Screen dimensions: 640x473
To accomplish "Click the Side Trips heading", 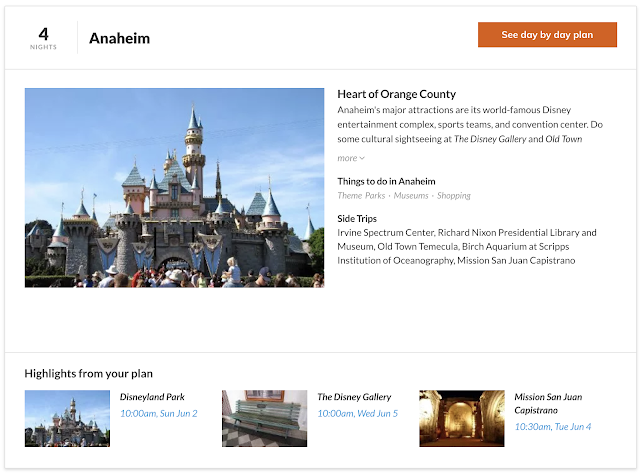I will coord(357,219).
